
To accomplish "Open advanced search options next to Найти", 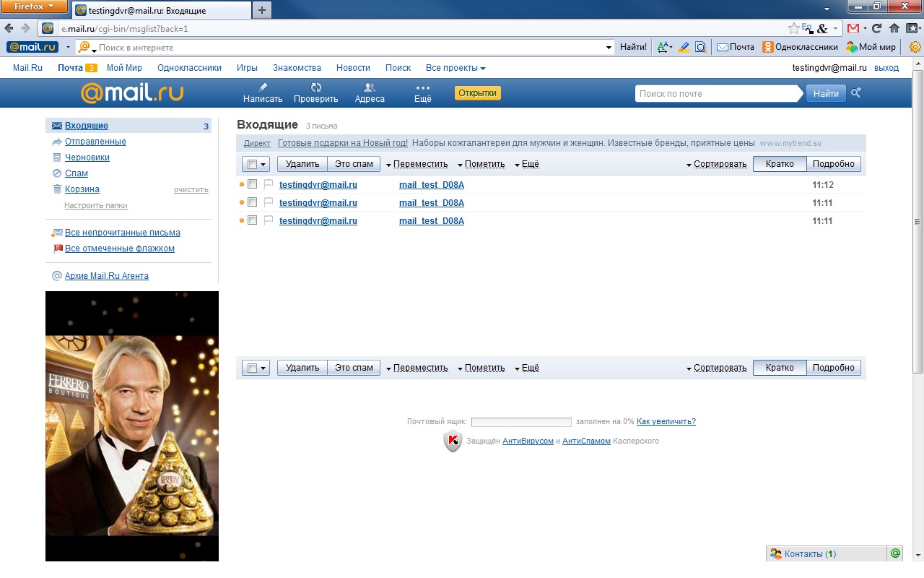I will pos(856,92).
